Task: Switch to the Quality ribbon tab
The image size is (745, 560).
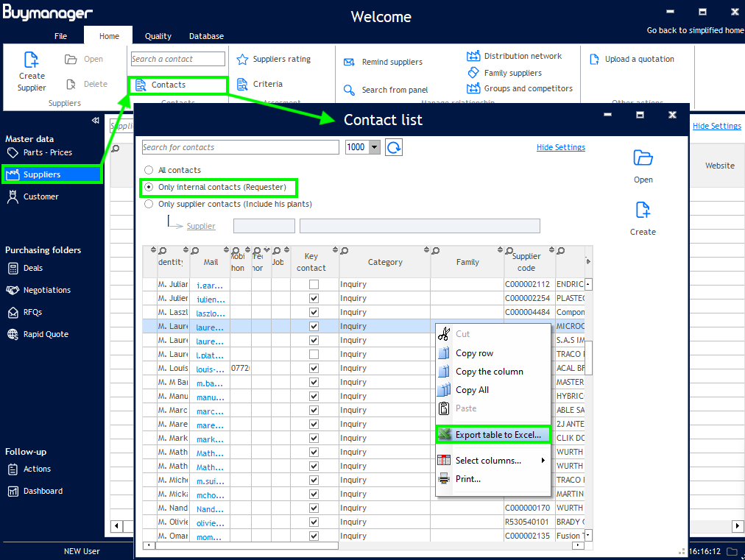Action: click(x=158, y=36)
